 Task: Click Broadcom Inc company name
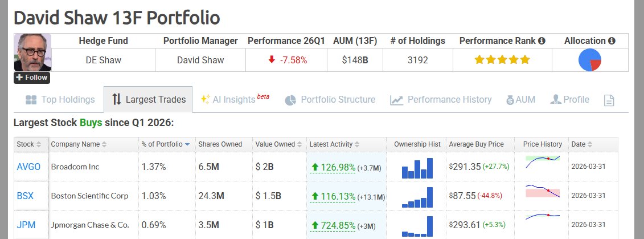(75, 167)
